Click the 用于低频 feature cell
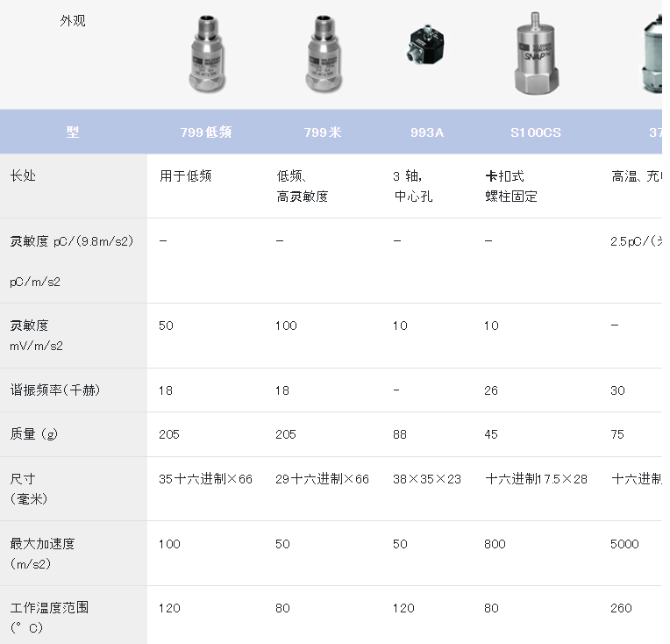Screen dimensions: 670x644 185,175
